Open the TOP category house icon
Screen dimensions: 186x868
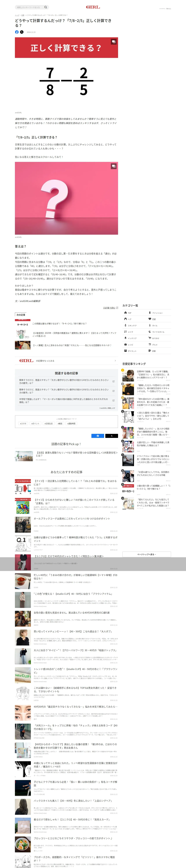pyautogui.click(x=125, y=313)
